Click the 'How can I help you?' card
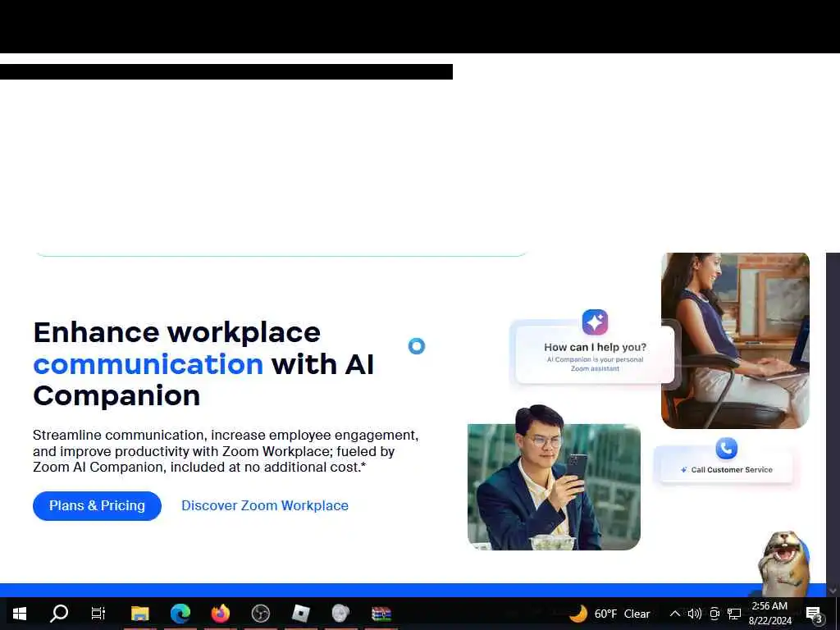Screen dimensions: 840x630 pos(595,355)
